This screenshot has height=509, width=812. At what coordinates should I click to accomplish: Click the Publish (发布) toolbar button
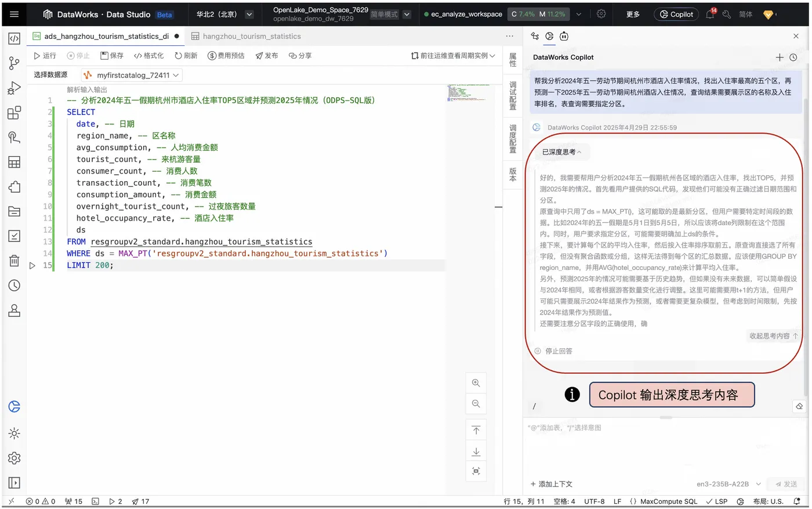[267, 56]
